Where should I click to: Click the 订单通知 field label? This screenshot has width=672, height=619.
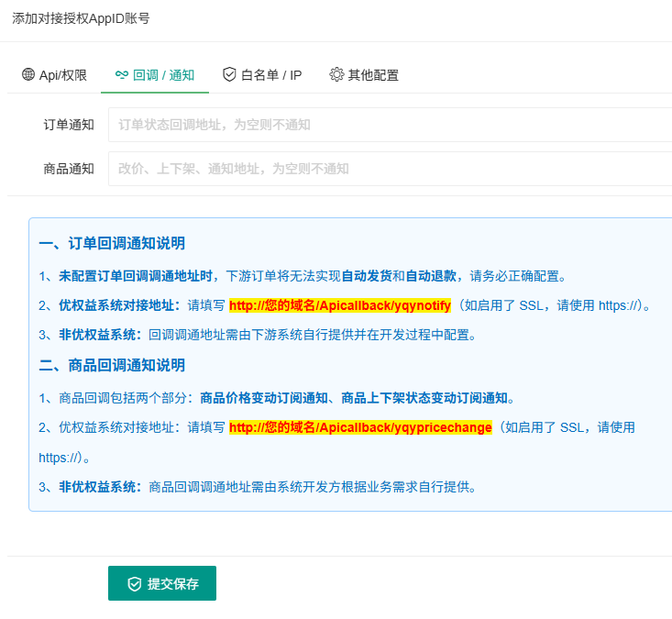coord(69,125)
